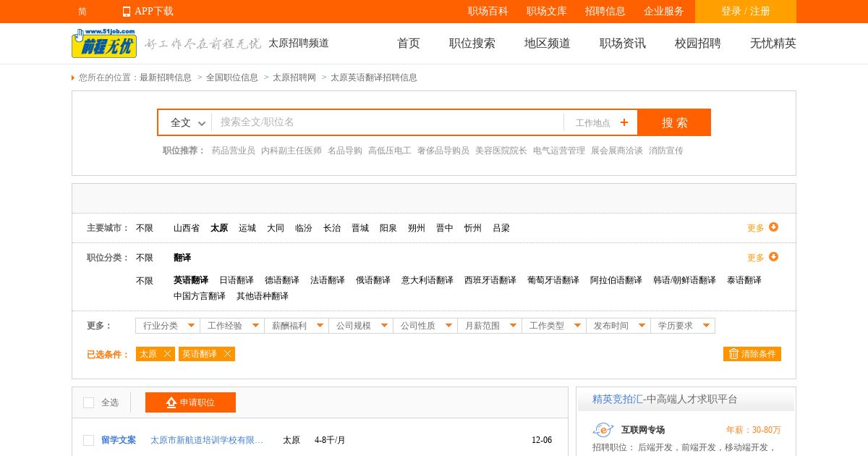Image resolution: width=868 pixels, height=456 pixels.
Task: Open 太原市新航道培训学校 company link
Action: [x=207, y=440]
